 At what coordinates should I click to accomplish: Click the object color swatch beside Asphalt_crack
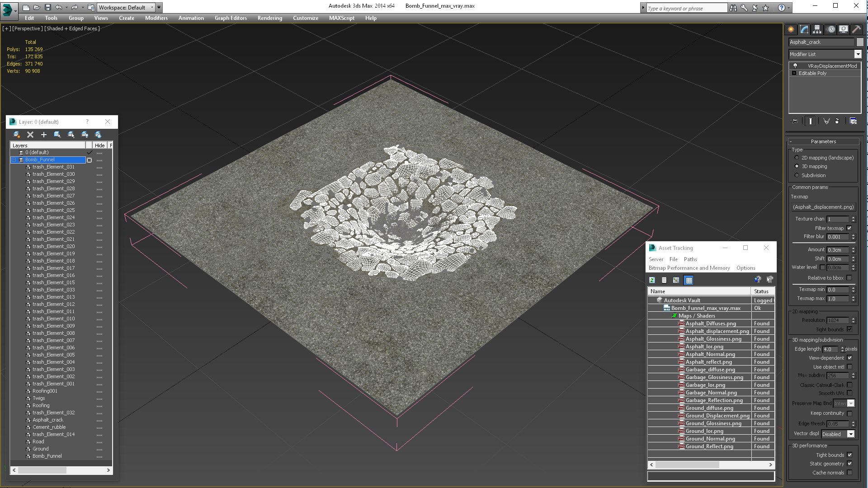click(860, 42)
